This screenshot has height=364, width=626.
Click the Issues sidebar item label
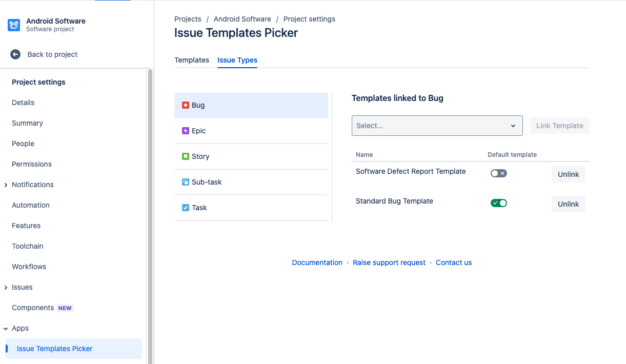[x=22, y=287]
